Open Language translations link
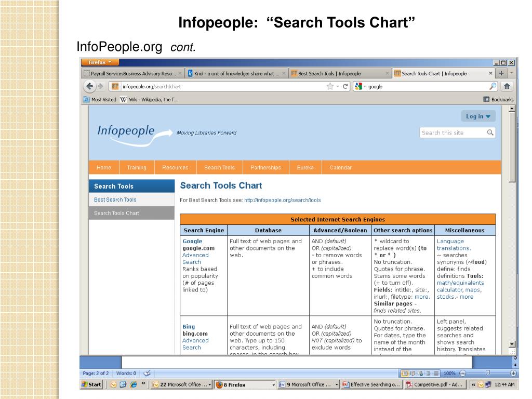The height and width of the screenshot is (399, 532). (453, 245)
